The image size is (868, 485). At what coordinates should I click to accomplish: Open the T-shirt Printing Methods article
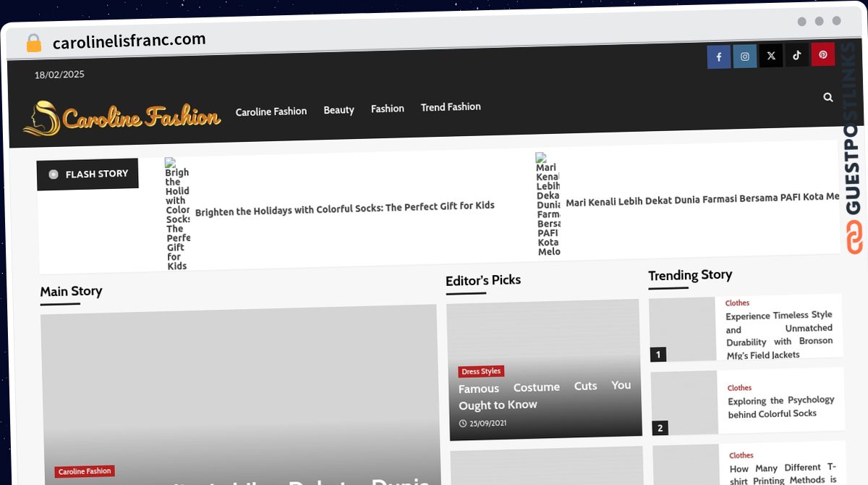click(x=783, y=474)
